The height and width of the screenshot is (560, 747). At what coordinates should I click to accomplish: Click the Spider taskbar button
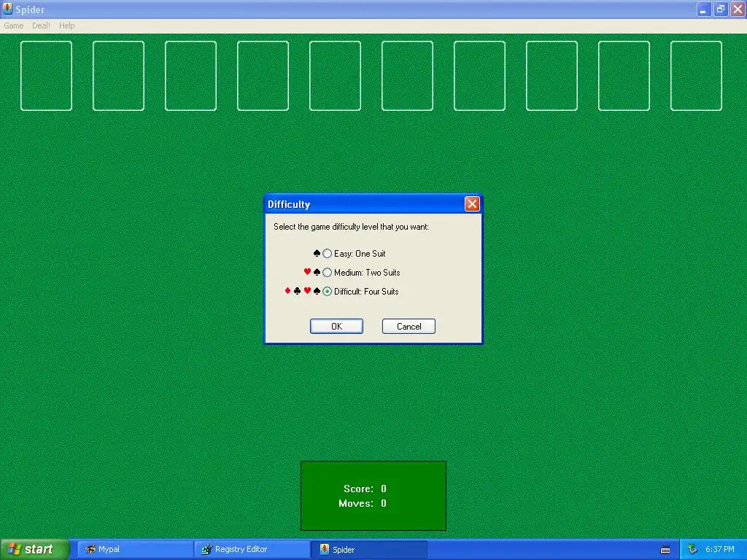(x=369, y=549)
